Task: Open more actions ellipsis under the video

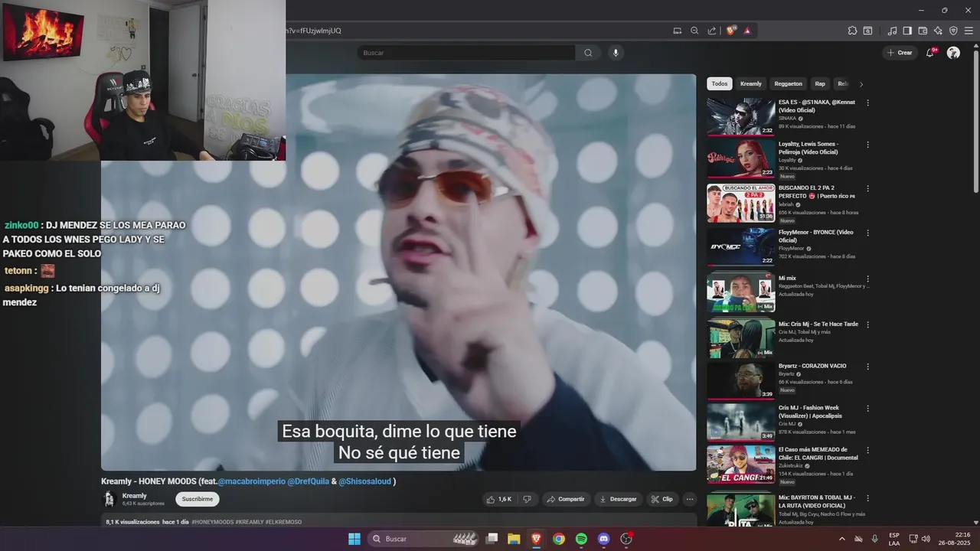Action: 689,499
